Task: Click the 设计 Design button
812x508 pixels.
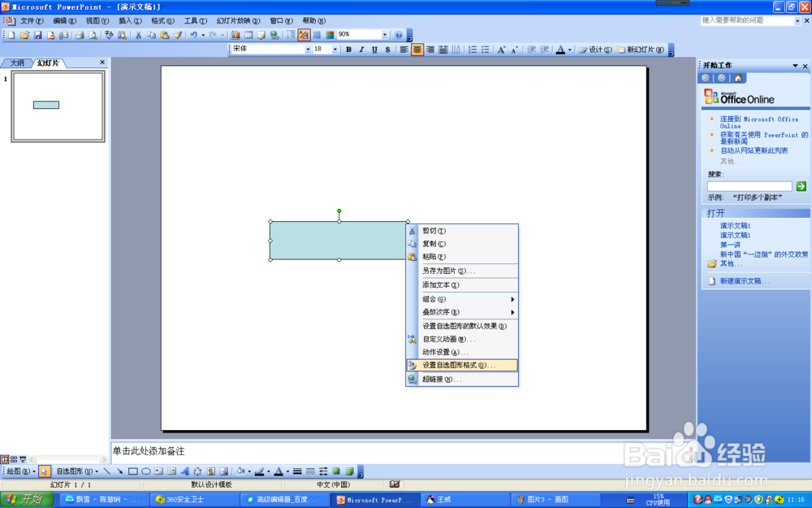Action: click(x=595, y=50)
